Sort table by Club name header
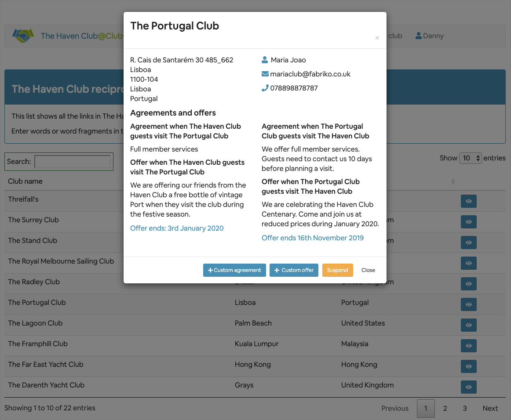Screen dimensions: 511x420 click(26, 181)
